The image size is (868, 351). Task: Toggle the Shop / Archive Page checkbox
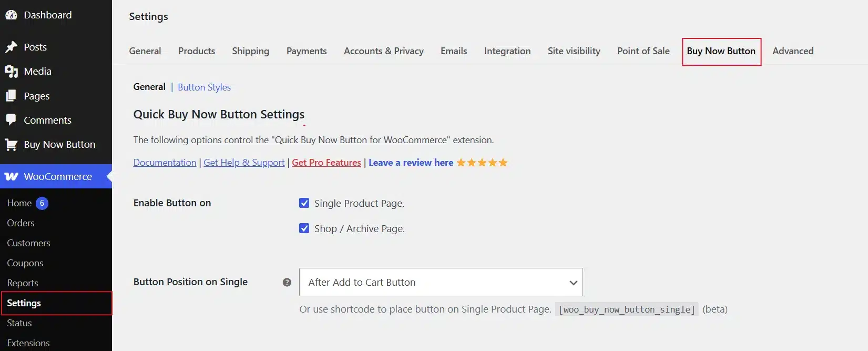coord(304,228)
